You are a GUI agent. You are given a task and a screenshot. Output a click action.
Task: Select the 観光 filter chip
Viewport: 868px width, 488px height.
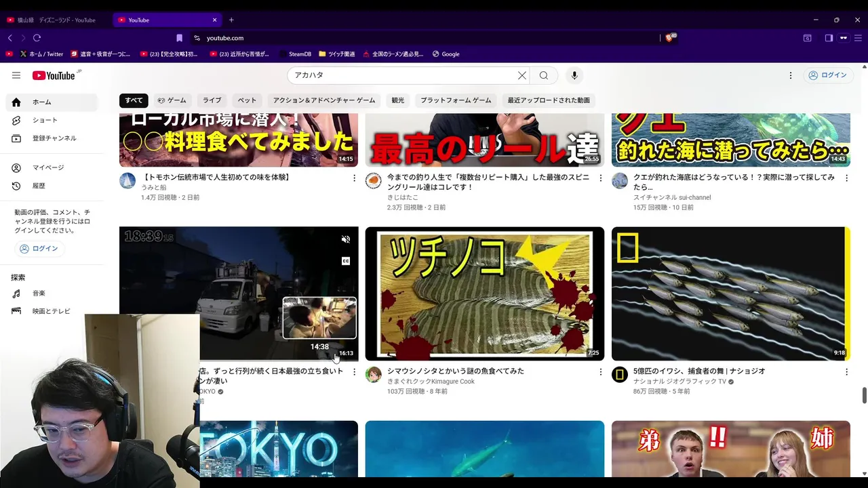tap(397, 100)
